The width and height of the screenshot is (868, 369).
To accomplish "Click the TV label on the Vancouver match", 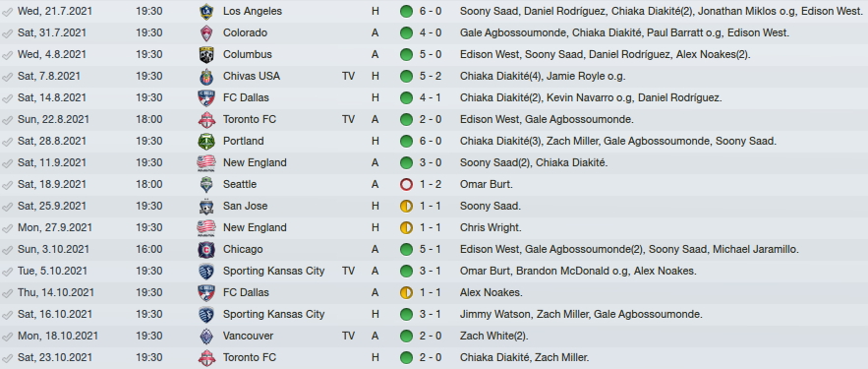I will click(x=348, y=336).
